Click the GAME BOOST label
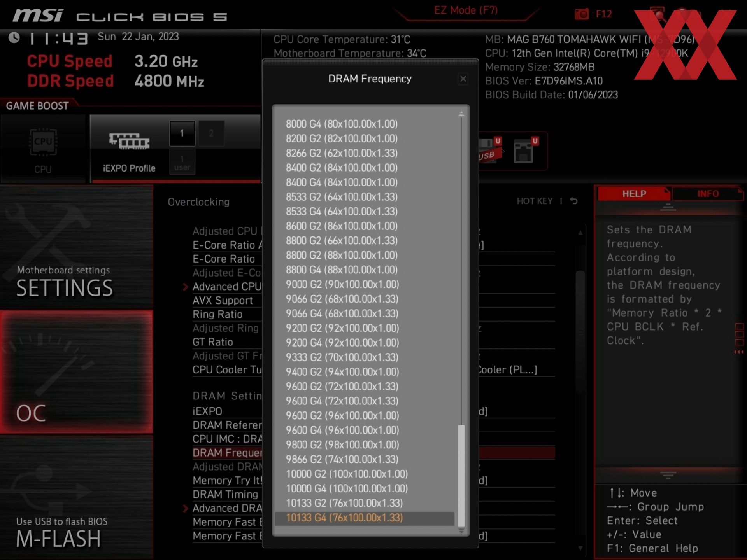 coord(37,106)
